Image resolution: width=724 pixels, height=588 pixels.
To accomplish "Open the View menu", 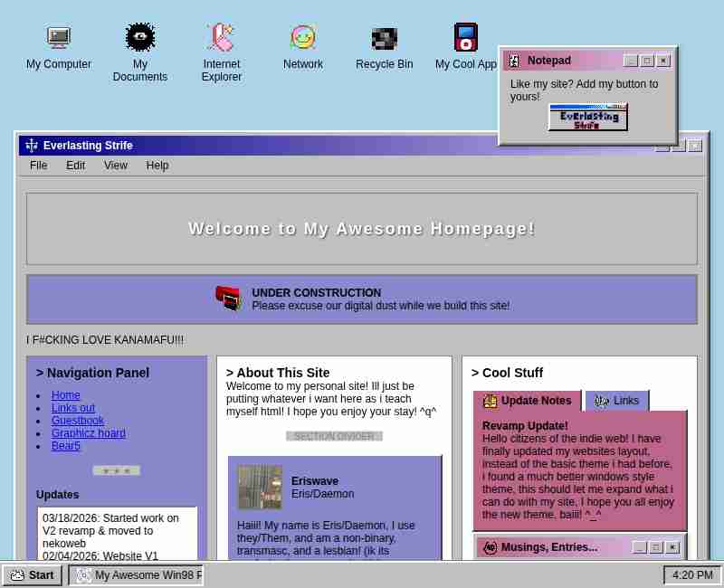I will tap(116, 166).
